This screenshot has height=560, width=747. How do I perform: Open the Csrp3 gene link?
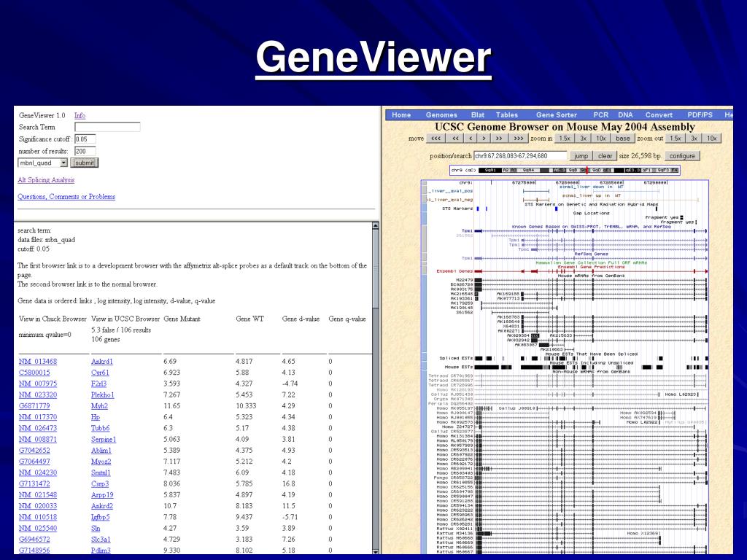pos(100,483)
